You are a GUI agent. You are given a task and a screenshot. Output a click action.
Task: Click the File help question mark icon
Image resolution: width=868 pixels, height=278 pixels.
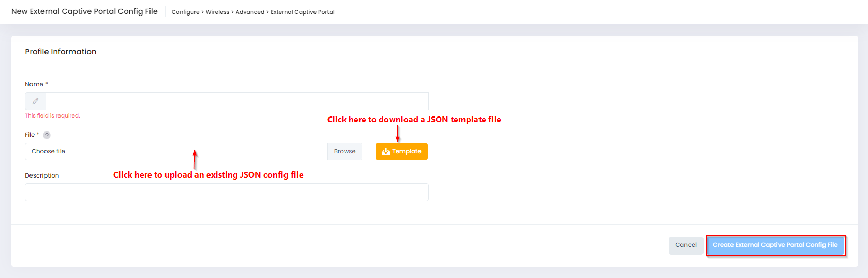47,135
